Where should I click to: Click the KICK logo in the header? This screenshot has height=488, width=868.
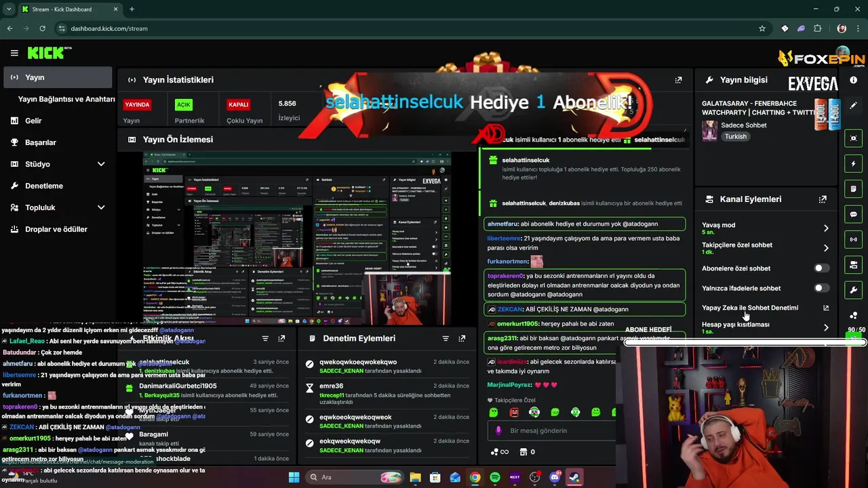click(x=49, y=53)
